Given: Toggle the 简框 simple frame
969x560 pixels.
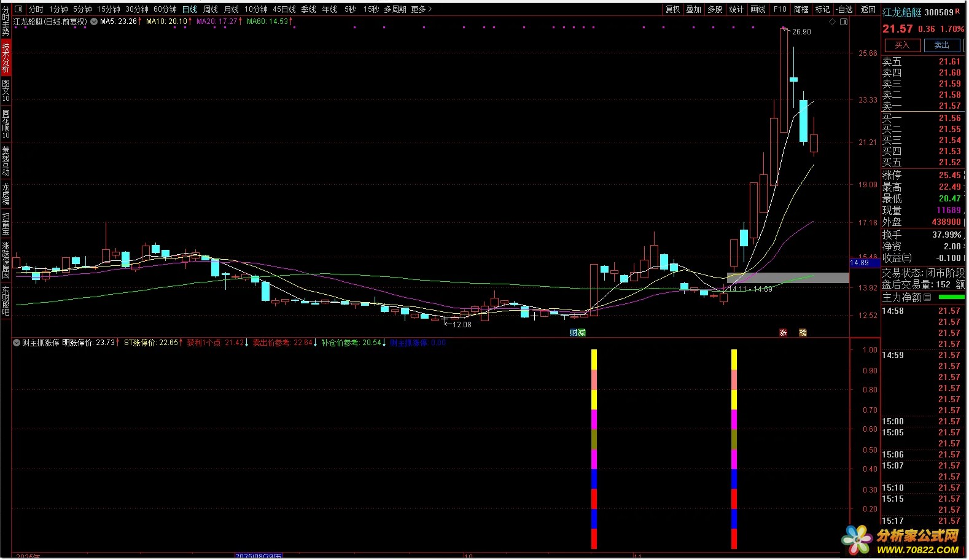Looking at the screenshot, I should [x=801, y=9].
